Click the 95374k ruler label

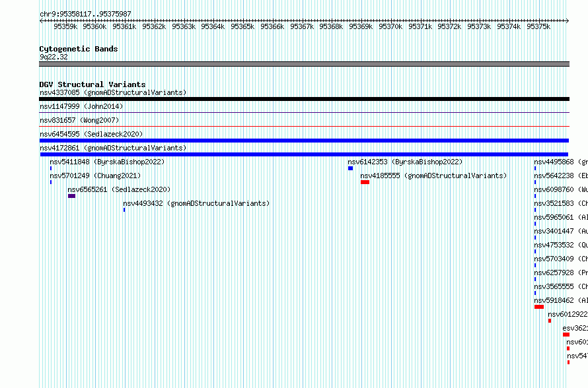tap(509, 26)
